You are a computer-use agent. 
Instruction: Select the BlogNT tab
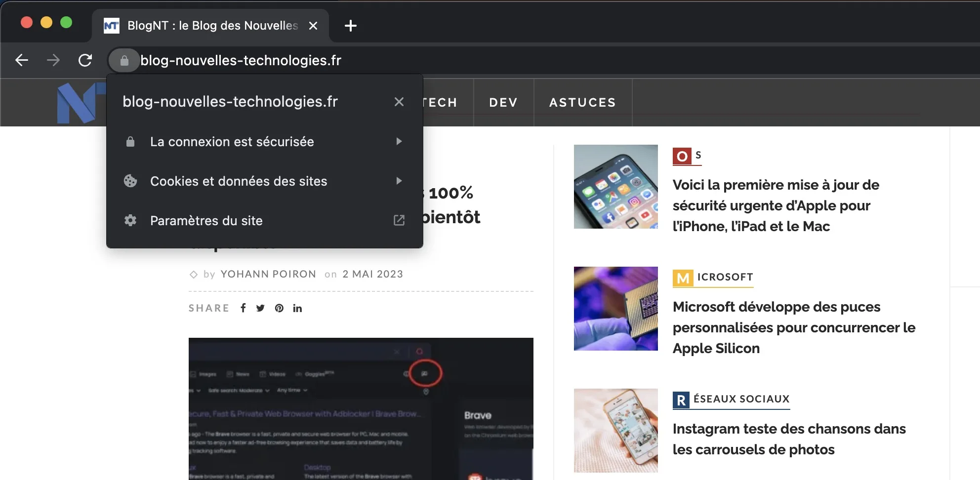(210, 26)
